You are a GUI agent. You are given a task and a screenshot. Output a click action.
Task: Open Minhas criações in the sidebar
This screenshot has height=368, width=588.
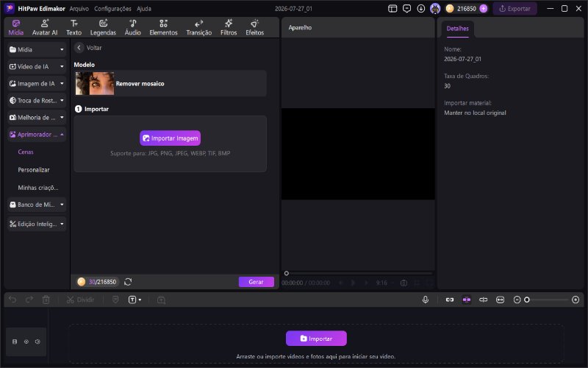(x=38, y=188)
